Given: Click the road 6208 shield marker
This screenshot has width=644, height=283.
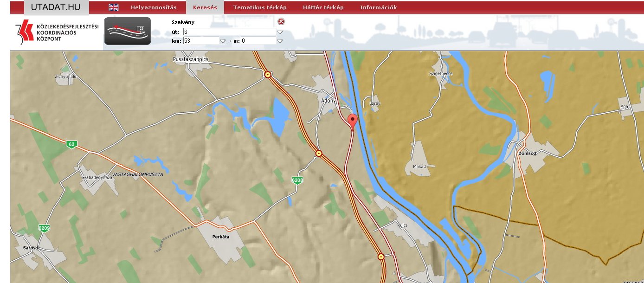Looking at the screenshot, I should pyautogui.click(x=297, y=180).
